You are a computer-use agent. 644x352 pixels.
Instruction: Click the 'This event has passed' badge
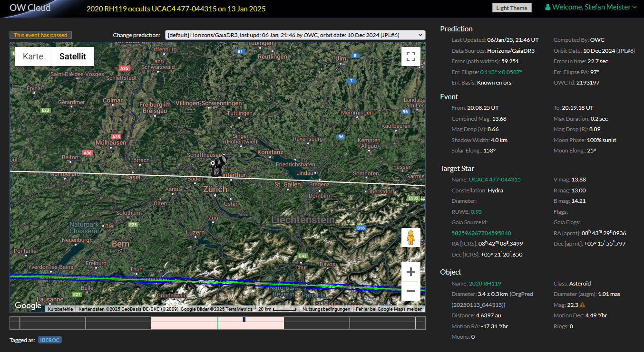[x=40, y=35]
